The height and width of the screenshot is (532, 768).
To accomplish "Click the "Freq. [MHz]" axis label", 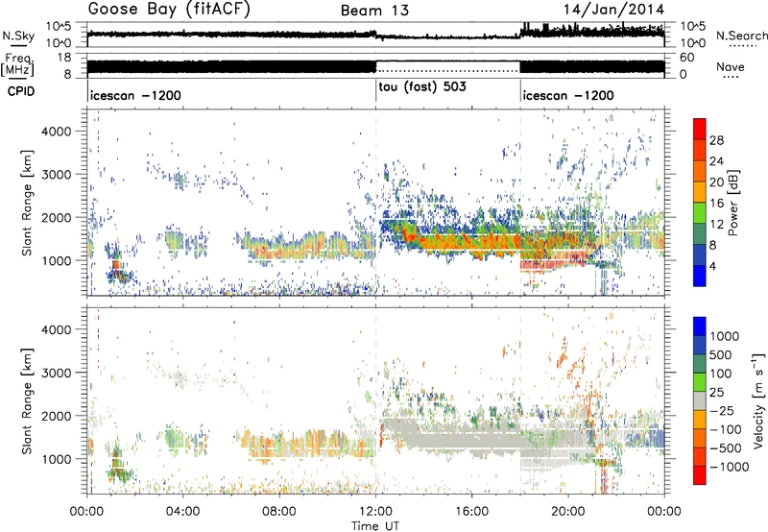I will click(x=17, y=64).
